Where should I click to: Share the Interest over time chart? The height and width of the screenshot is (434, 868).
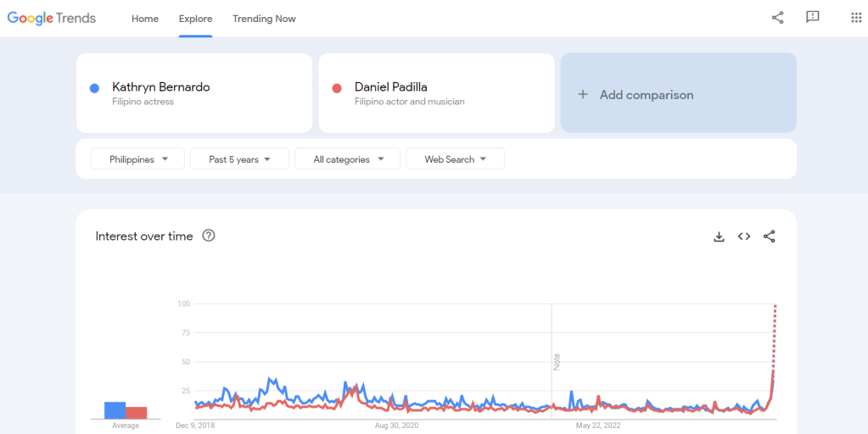(770, 236)
